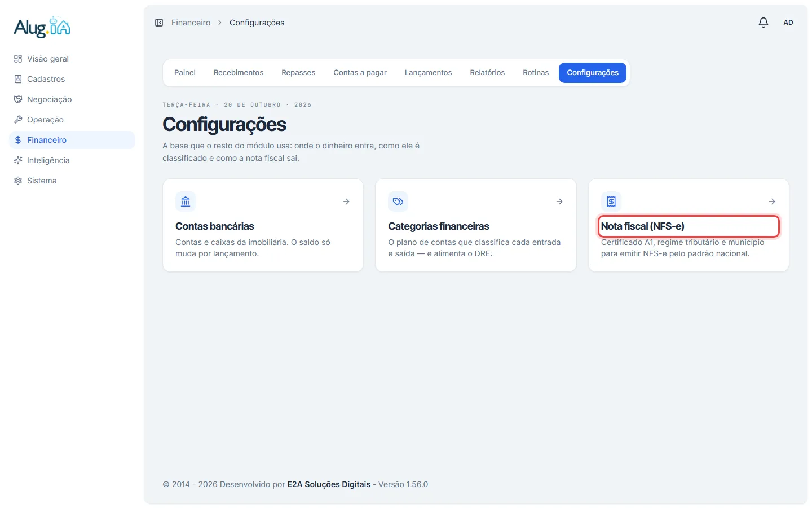The image size is (812, 508).
Task: Click the Alug.IA logo
Action: 42,27
